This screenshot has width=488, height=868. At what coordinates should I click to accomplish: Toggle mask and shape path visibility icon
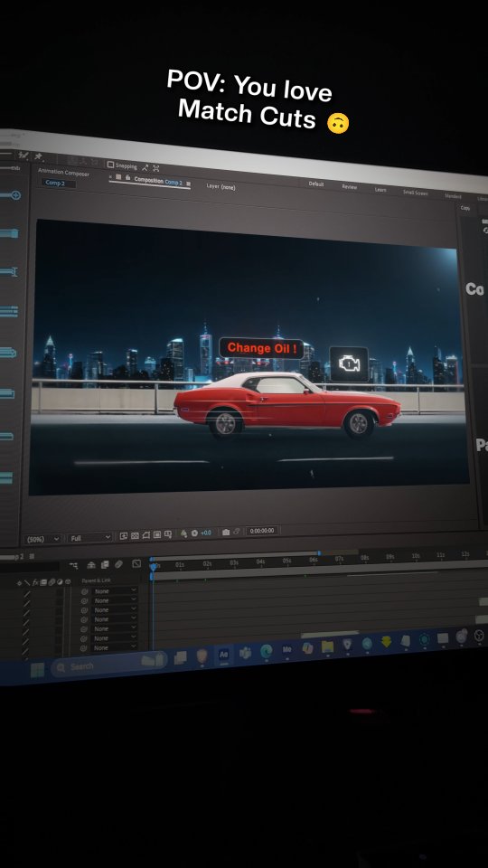point(145,535)
